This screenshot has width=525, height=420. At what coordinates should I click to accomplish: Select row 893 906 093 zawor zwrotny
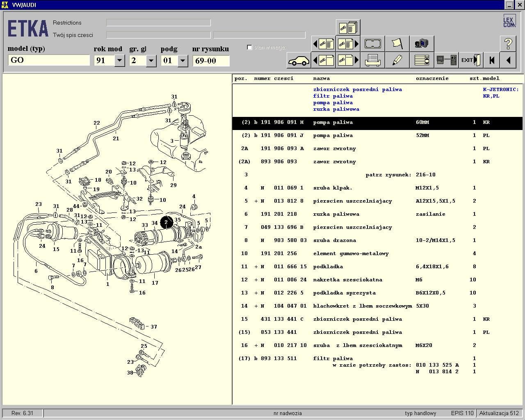377,162
